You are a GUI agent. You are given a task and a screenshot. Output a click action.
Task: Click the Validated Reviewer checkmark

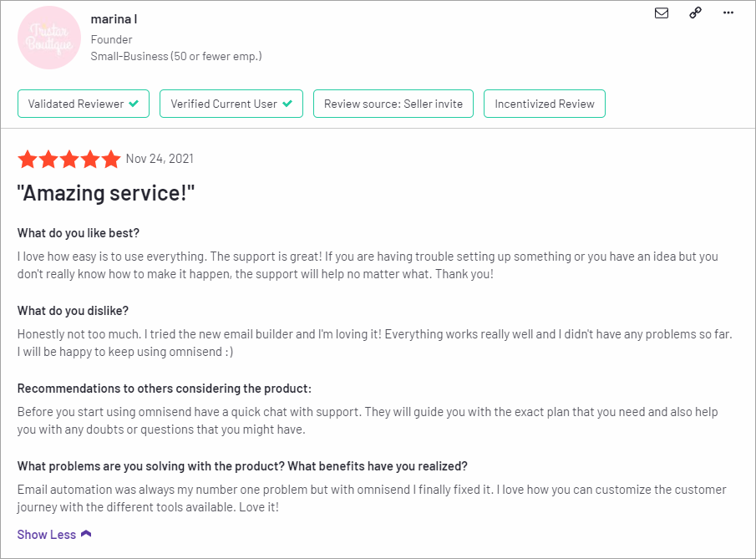[134, 104]
